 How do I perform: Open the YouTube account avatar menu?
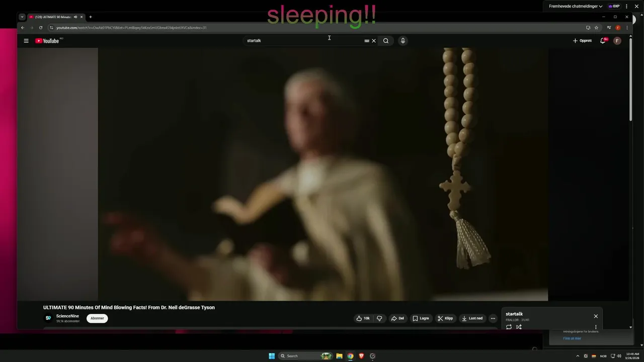617,41
